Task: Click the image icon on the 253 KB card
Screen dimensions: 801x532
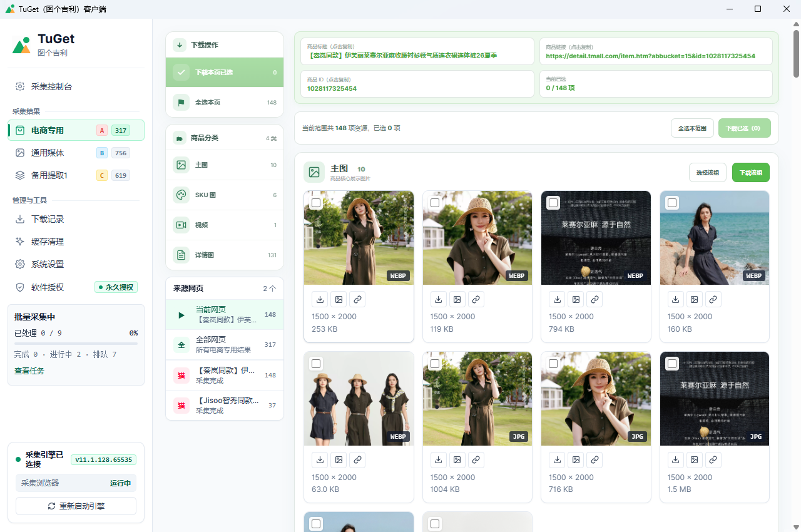Action: (x=339, y=299)
